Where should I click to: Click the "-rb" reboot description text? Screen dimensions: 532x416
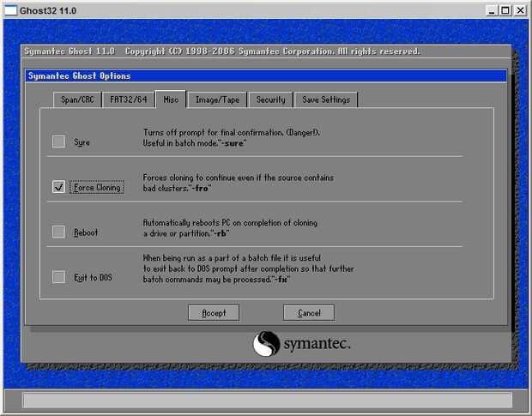coord(230,228)
